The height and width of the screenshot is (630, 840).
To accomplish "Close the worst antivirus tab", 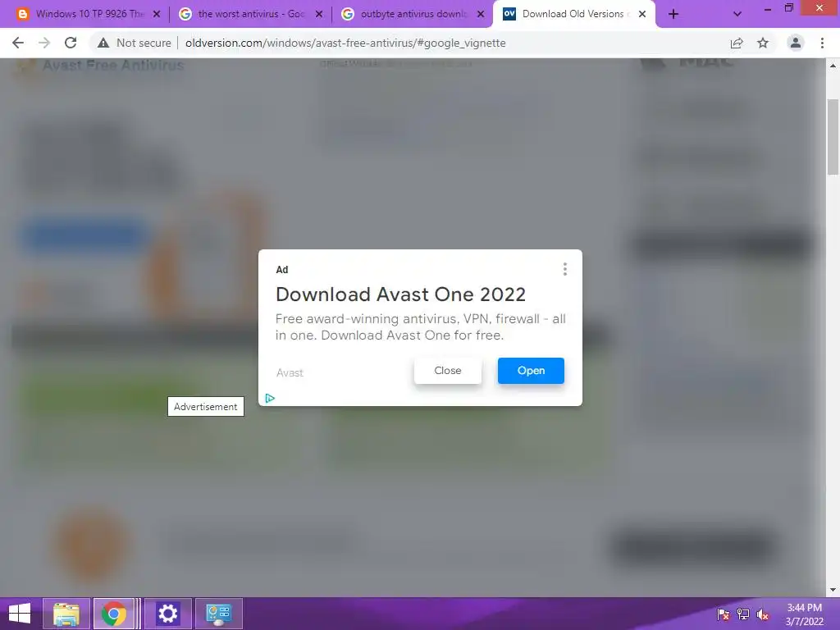I will [319, 15].
